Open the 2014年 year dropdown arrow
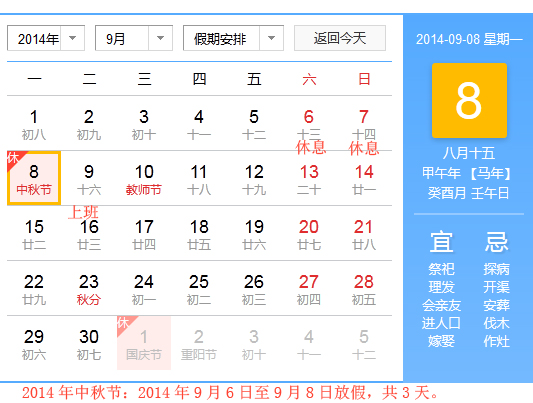This screenshot has height=403, width=533. click(x=72, y=38)
